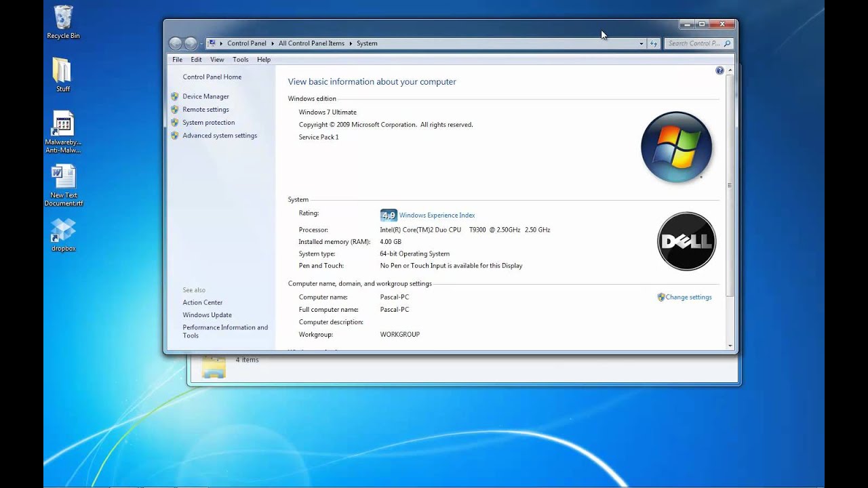868x488 pixels.
Task: Launch Malwarebytes Anti-Malware desktop shortcut
Action: 63,132
